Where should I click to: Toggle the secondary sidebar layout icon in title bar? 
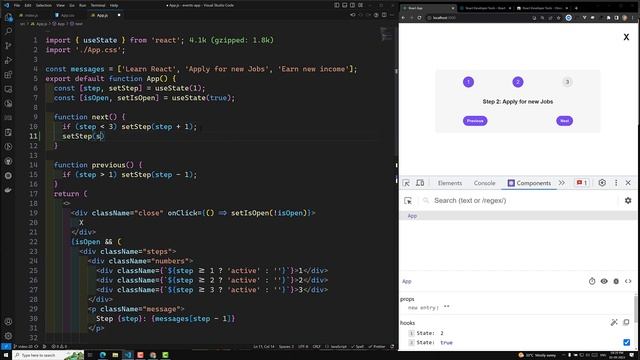[x=352, y=5]
